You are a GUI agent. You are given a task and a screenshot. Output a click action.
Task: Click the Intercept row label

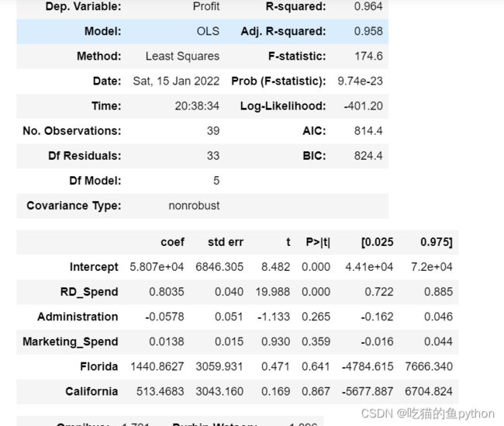(94, 267)
